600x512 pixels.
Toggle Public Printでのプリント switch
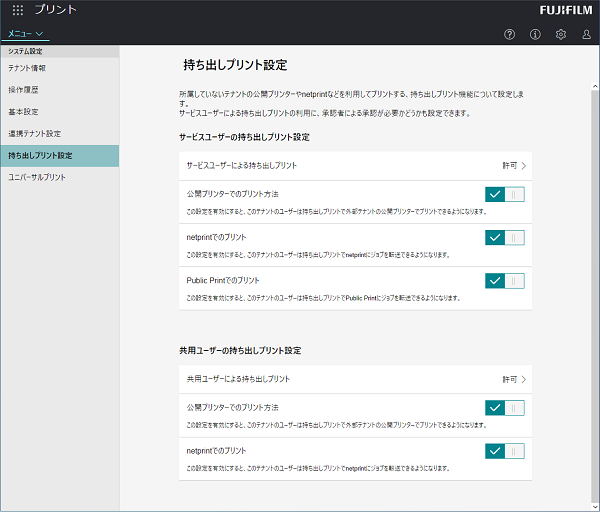pos(505,281)
